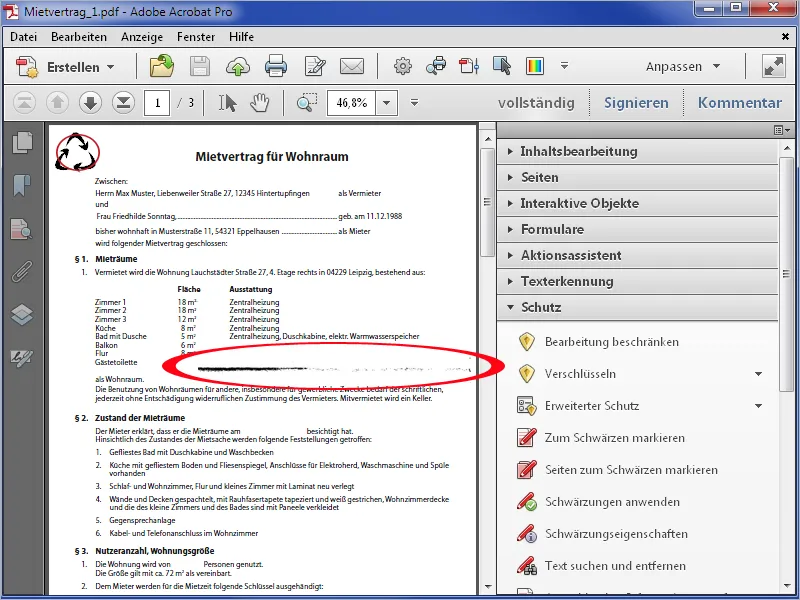Open Erweiterter Schutz dropdown arrow
This screenshot has height=600, width=800.
(759, 406)
